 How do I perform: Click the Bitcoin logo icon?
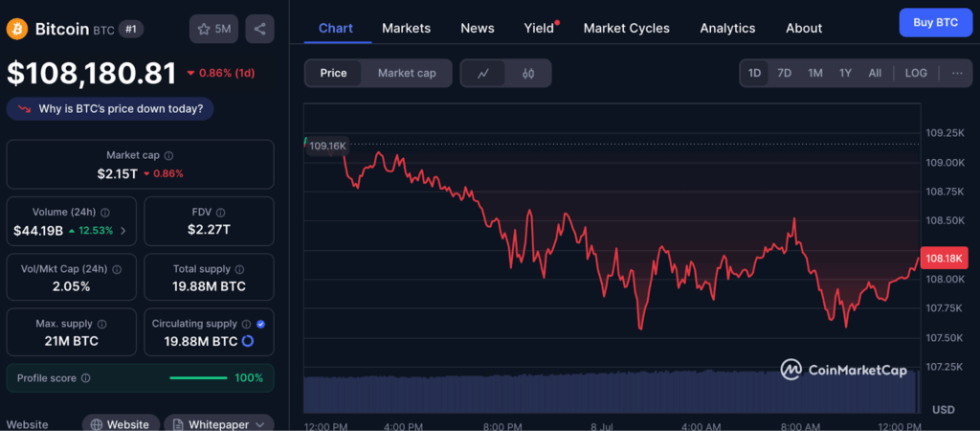point(17,29)
